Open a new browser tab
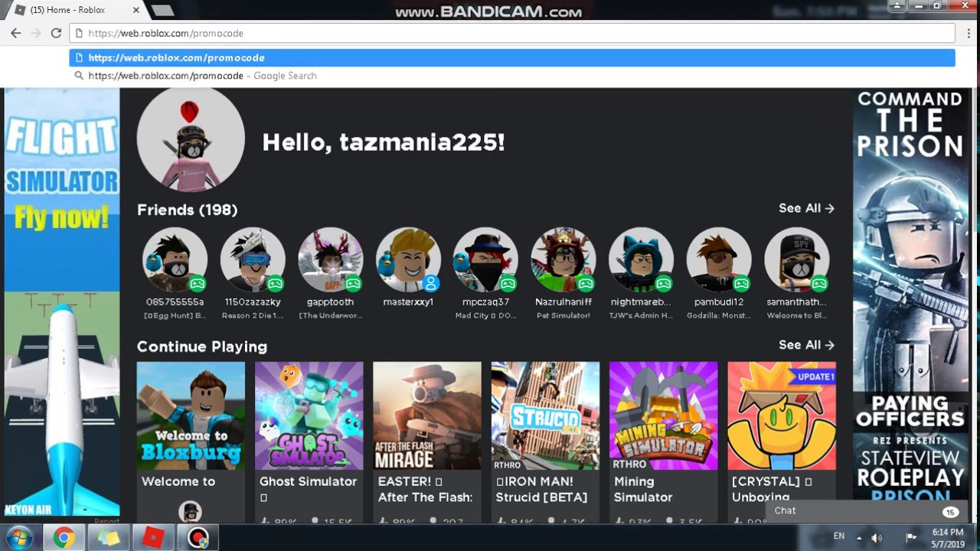This screenshot has height=551, width=980. point(162,10)
